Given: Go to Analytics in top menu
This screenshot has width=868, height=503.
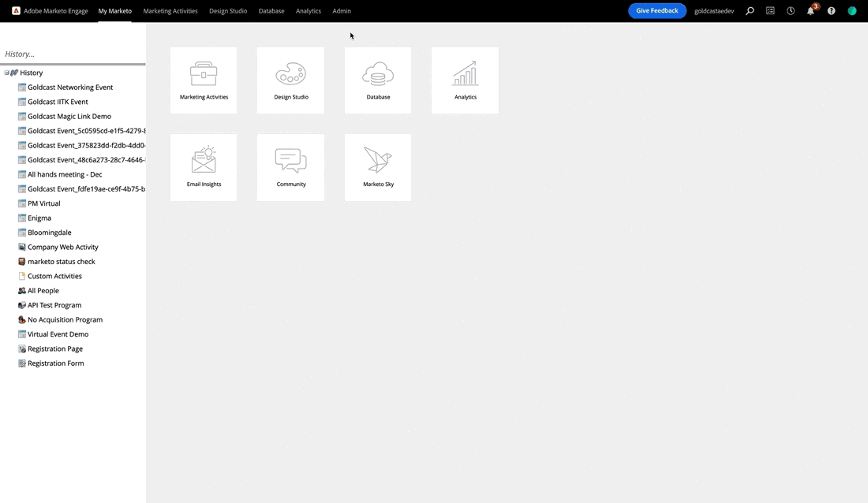Looking at the screenshot, I should point(309,10).
